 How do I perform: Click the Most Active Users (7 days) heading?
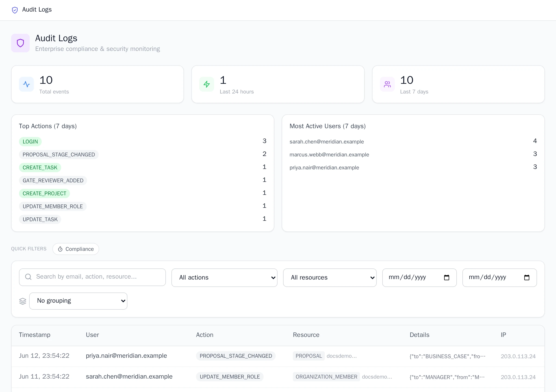pyautogui.click(x=327, y=126)
